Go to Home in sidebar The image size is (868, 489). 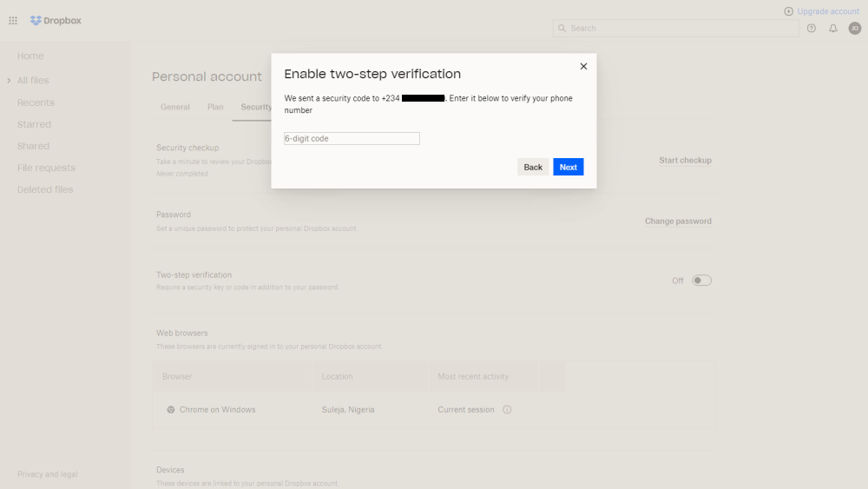coord(30,56)
